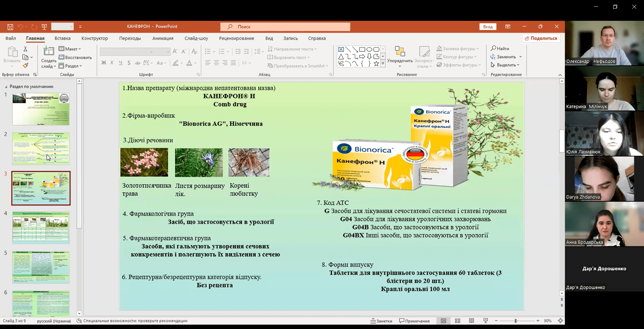Click fit slide to window icon
Viewport: 644px width, 329px height.
(560, 321)
